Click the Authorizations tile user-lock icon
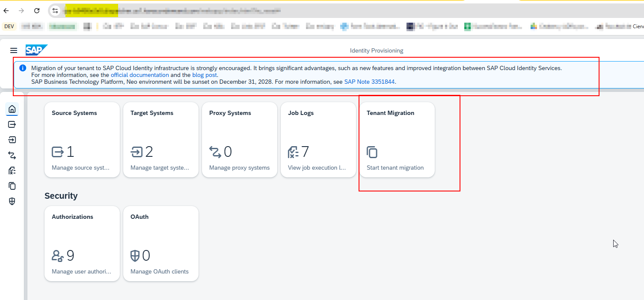The image size is (644, 300). 58,256
